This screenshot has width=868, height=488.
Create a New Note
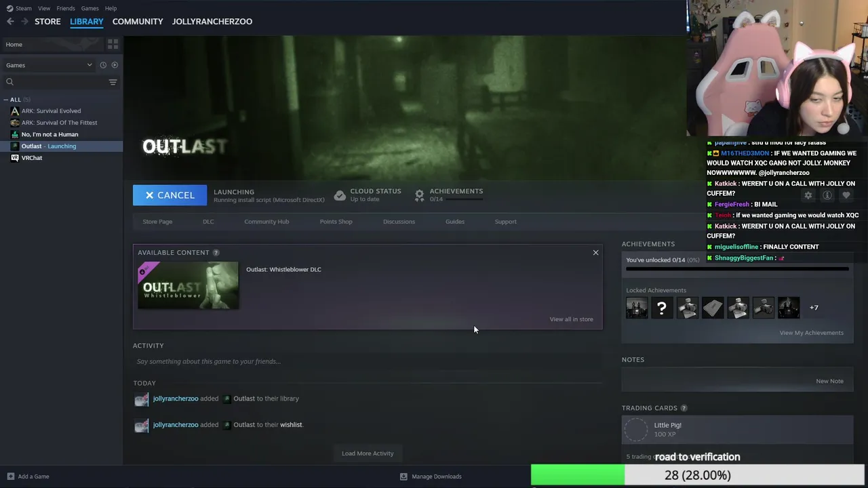pyautogui.click(x=829, y=381)
